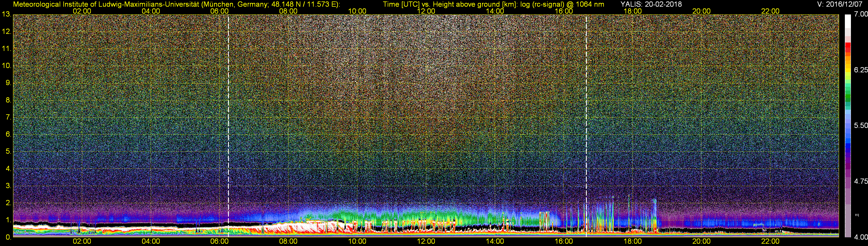The width and height of the screenshot is (868, 246).
Task: Click '12:00' on the upper time axis
Action: click(426, 11)
